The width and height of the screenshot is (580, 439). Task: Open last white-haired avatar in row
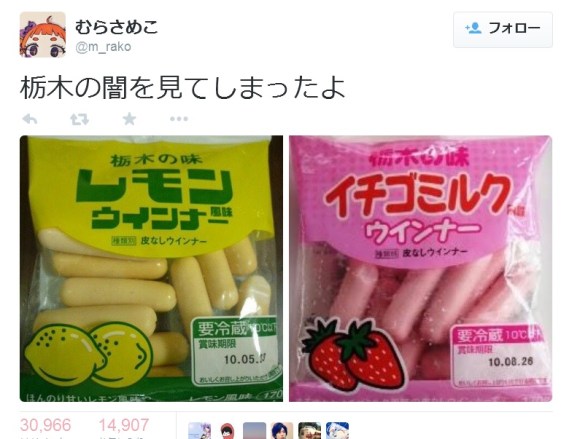(337, 430)
